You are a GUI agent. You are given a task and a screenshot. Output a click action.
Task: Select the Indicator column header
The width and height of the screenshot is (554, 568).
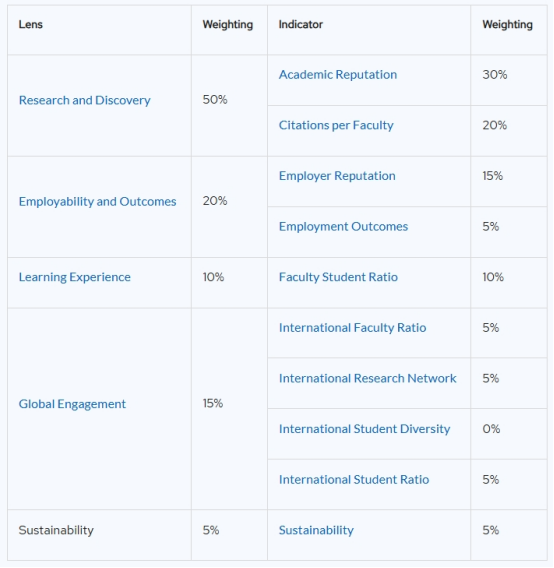pos(300,25)
